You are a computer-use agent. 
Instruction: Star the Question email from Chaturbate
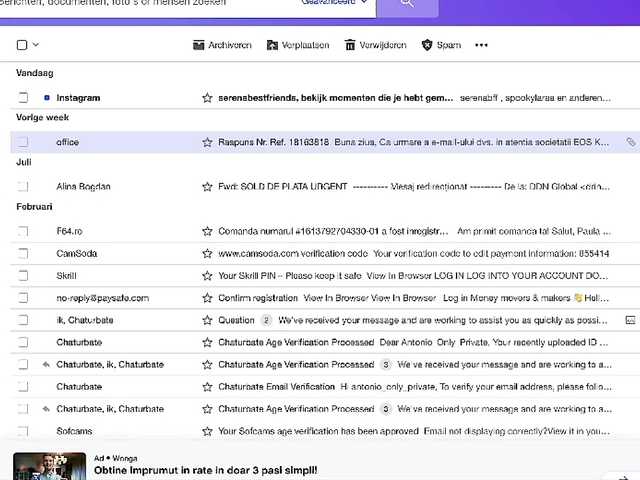pos(207,320)
